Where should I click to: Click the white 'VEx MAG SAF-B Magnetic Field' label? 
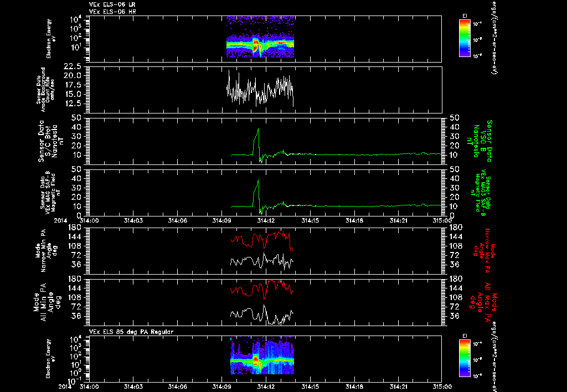pyautogui.click(x=50, y=193)
